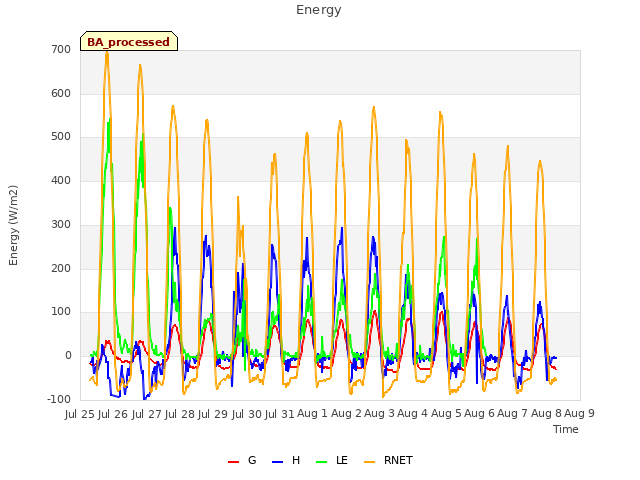Screen dimensions: 640x480
Task: Click the tallest green LE peak near 540
Action: (109, 120)
